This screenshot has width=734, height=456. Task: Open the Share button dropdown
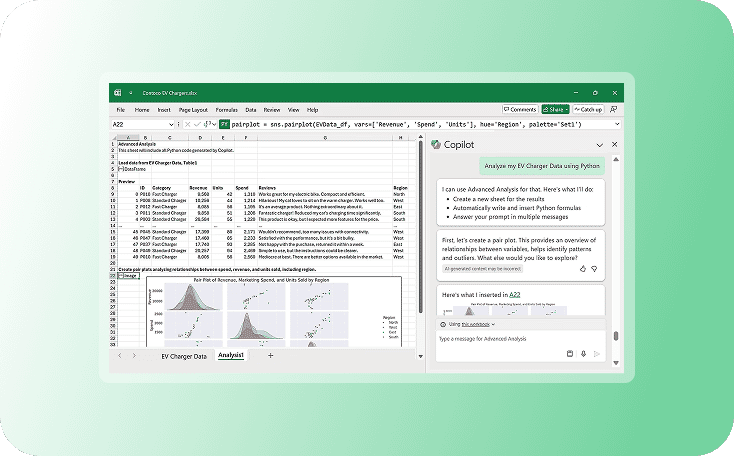(566, 110)
